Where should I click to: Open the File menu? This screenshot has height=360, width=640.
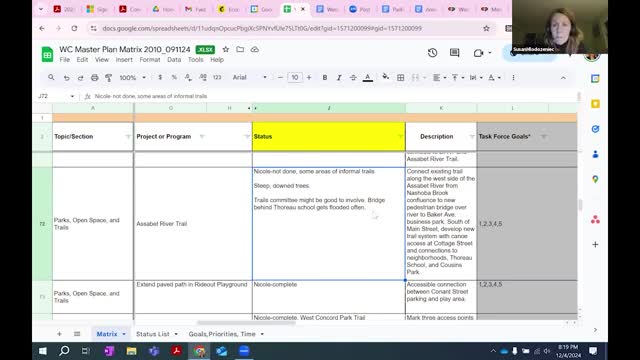pos(64,60)
